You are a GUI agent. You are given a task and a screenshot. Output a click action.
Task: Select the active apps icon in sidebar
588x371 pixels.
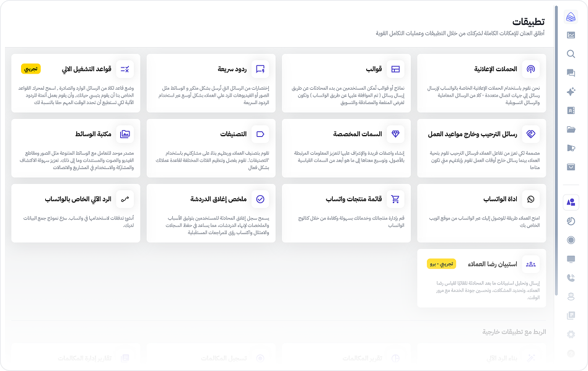(571, 202)
